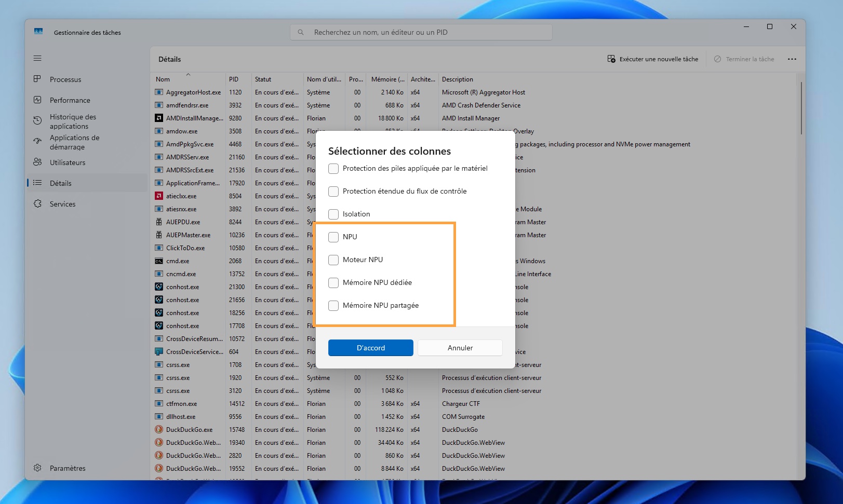Select the Mémoire NPU partagée checkbox
843x504 pixels.
(333, 306)
